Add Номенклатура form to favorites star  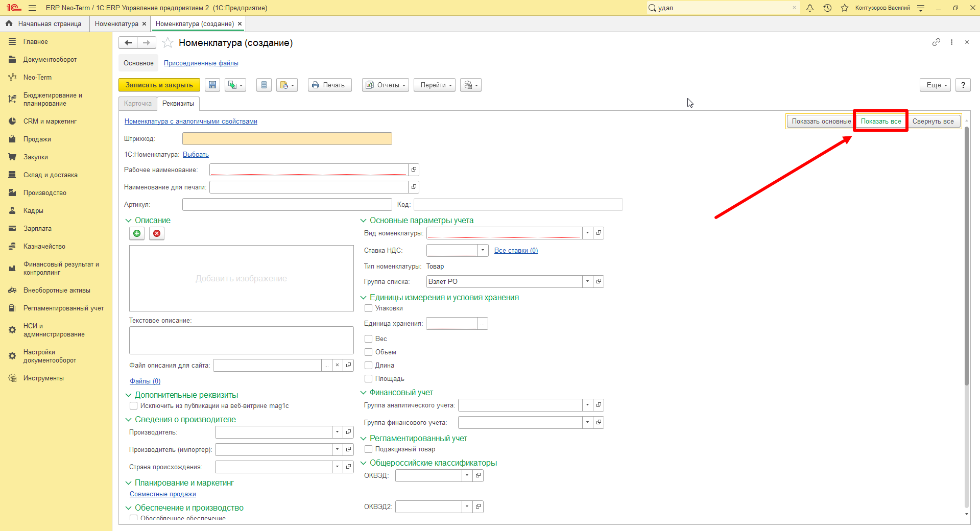(168, 43)
